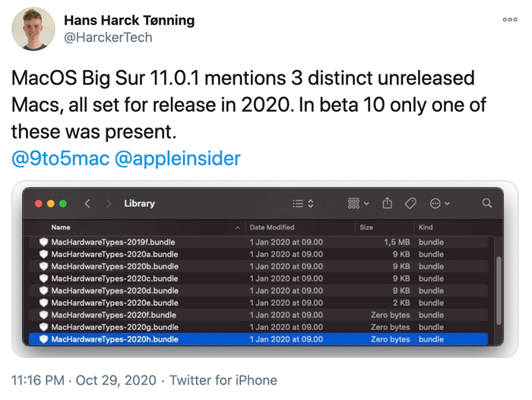Click the tweet's three-dot more icon
The height and width of the screenshot is (400, 532).
point(510,19)
